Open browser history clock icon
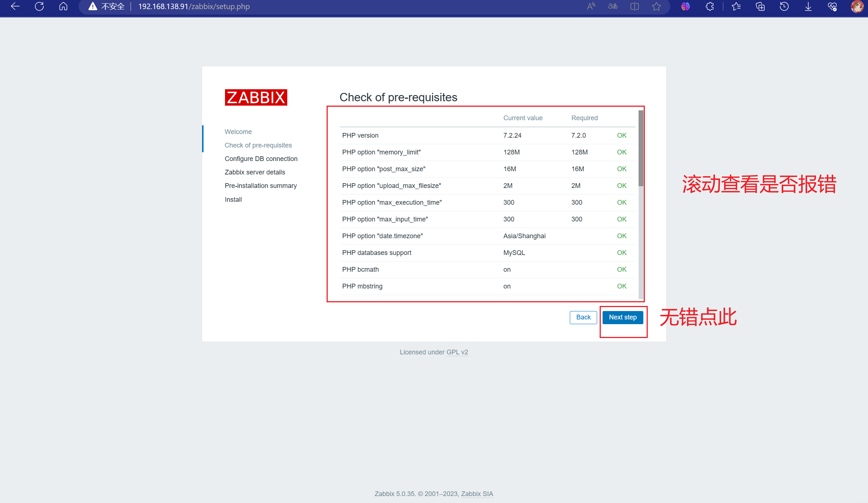 784,7
